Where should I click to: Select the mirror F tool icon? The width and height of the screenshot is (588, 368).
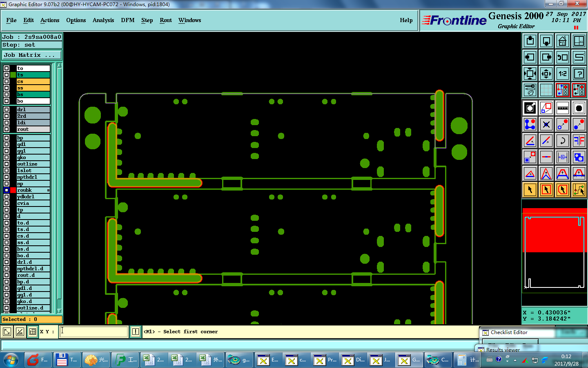579,141
